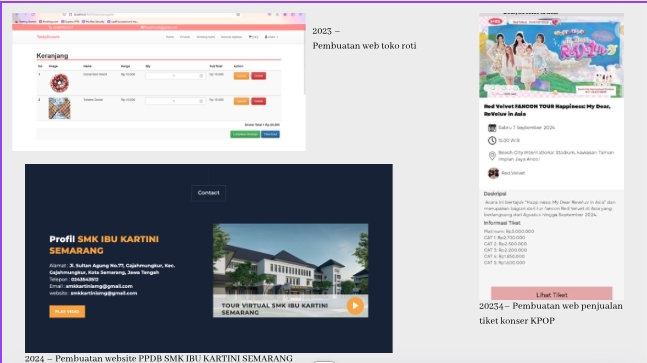Click the Keranjang page heading
This screenshot has height=363, width=647.
tap(52, 56)
